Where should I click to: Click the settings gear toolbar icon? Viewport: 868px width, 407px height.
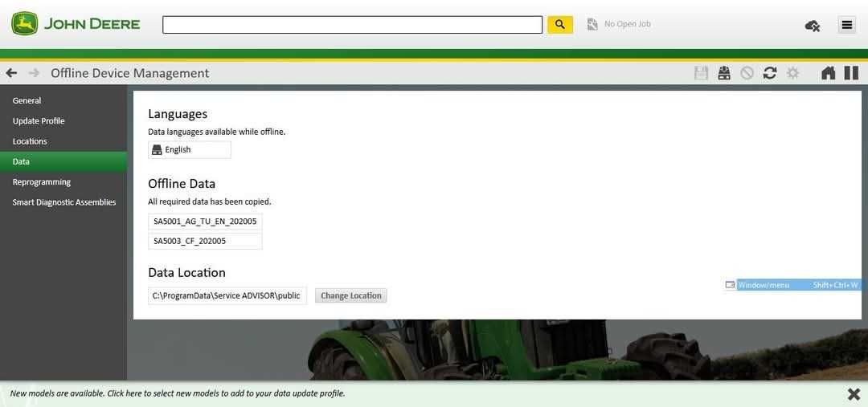point(792,73)
